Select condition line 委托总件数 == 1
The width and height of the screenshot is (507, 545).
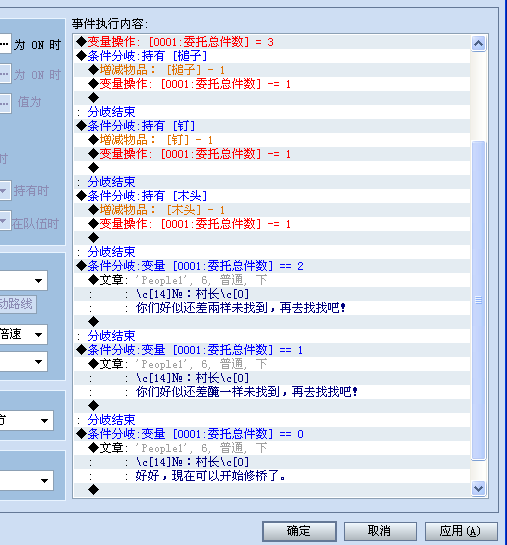click(x=272, y=350)
